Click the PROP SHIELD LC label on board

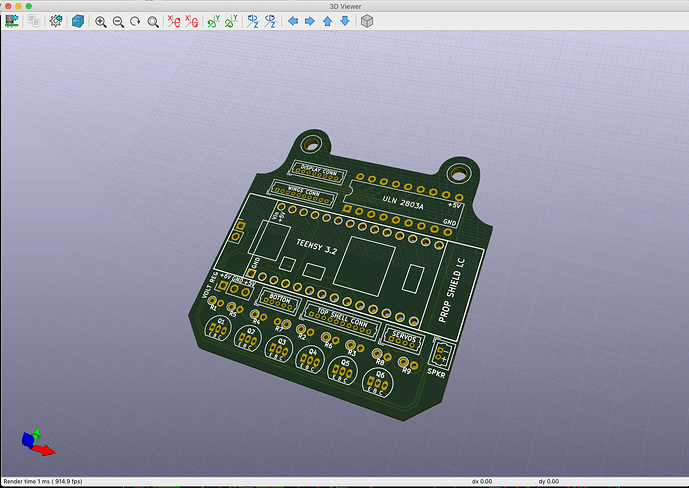451,290
